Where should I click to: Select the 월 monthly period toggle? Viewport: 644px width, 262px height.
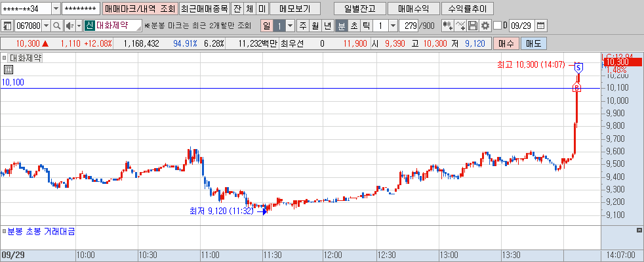315,26
